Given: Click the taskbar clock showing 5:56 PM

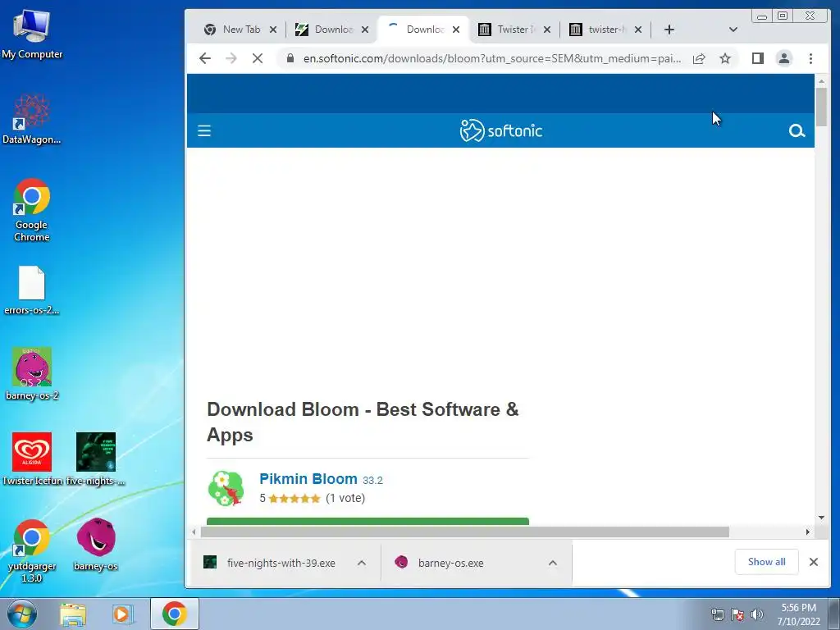Looking at the screenshot, I should 798,614.
